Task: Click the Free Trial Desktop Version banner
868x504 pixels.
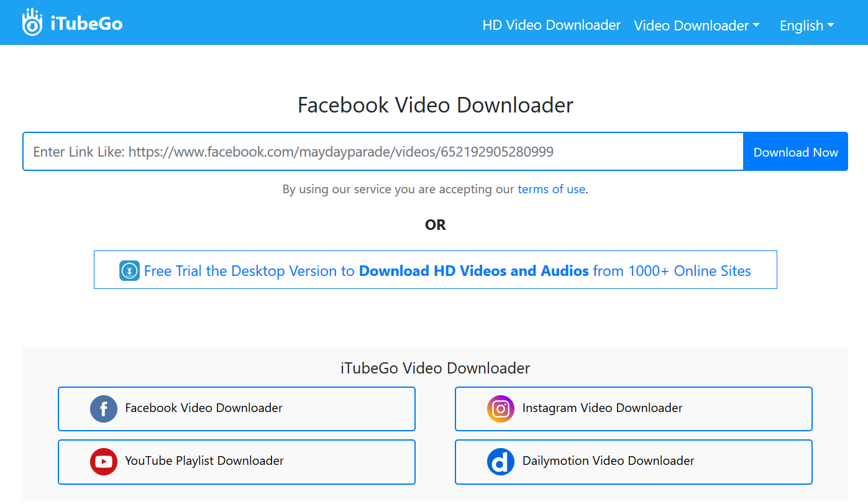Action: pyautogui.click(x=435, y=270)
